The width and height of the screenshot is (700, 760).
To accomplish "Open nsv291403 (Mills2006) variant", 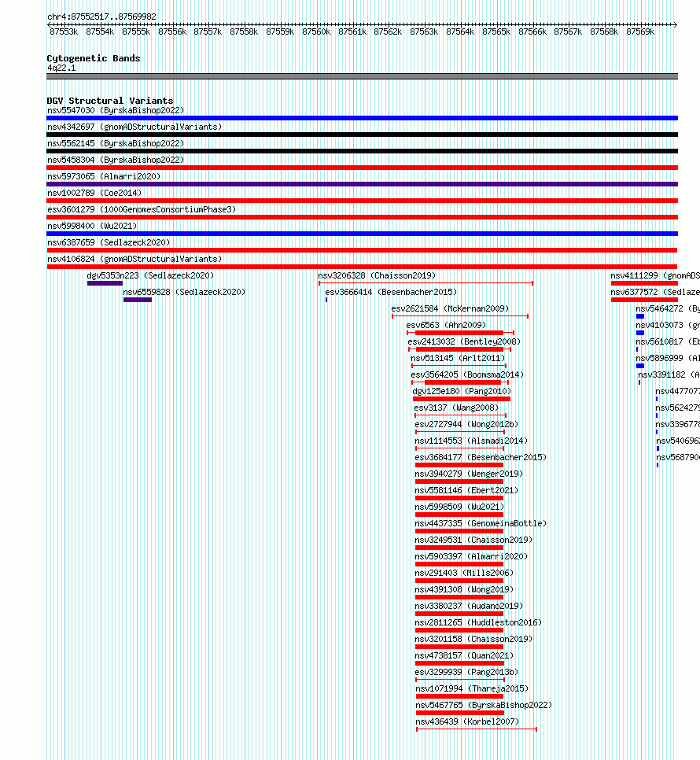I will pyautogui.click(x=464, y=573).
